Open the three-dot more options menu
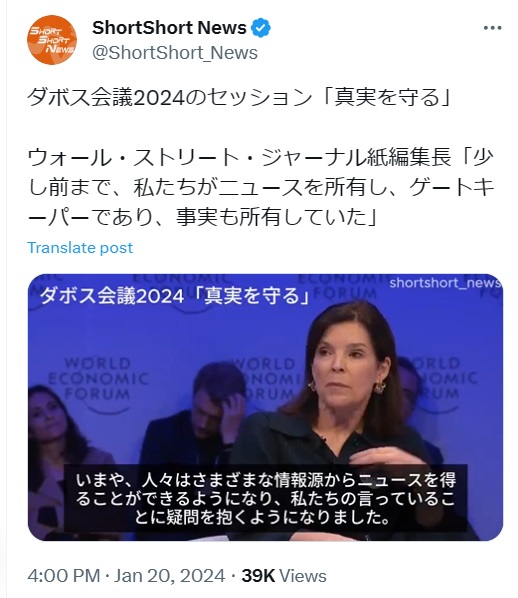 pos(492,28)
